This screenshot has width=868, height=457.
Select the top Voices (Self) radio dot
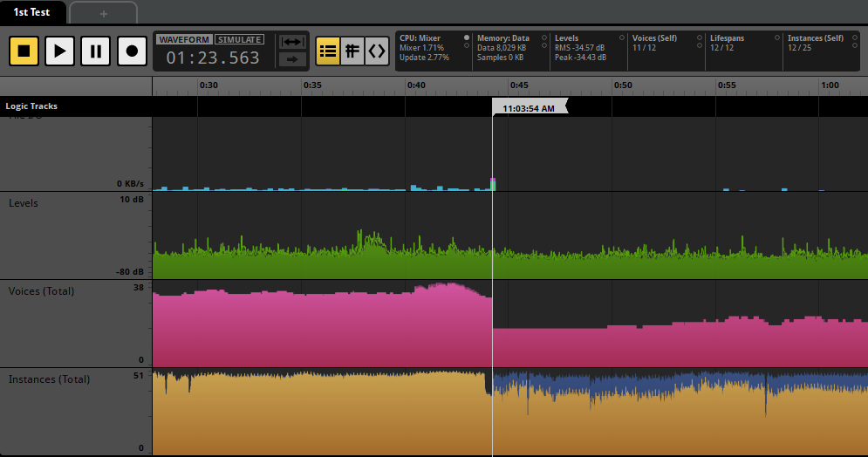coord(700,38)
